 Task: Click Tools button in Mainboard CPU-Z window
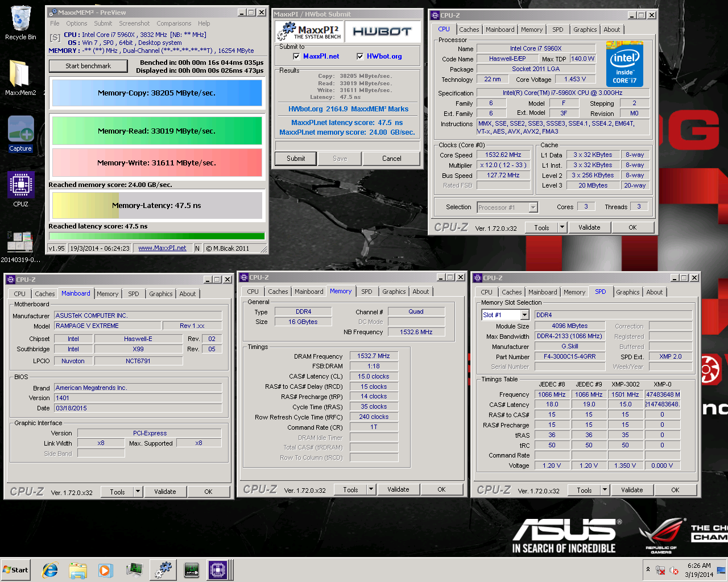tap(118, 492)
